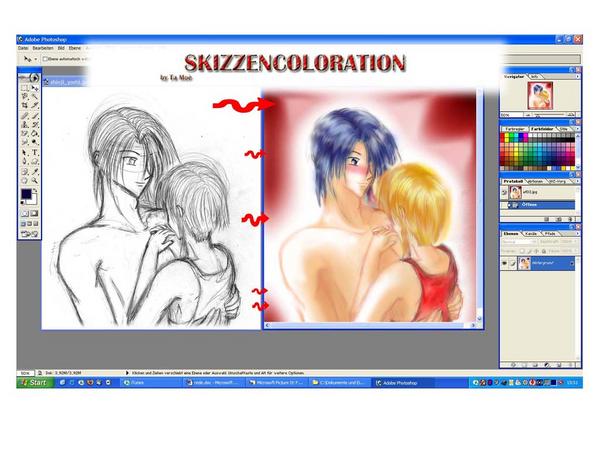Switch to the Info tab
This screenshot has height=450, width=600.
pyautogui.click(x=535, y=77)
